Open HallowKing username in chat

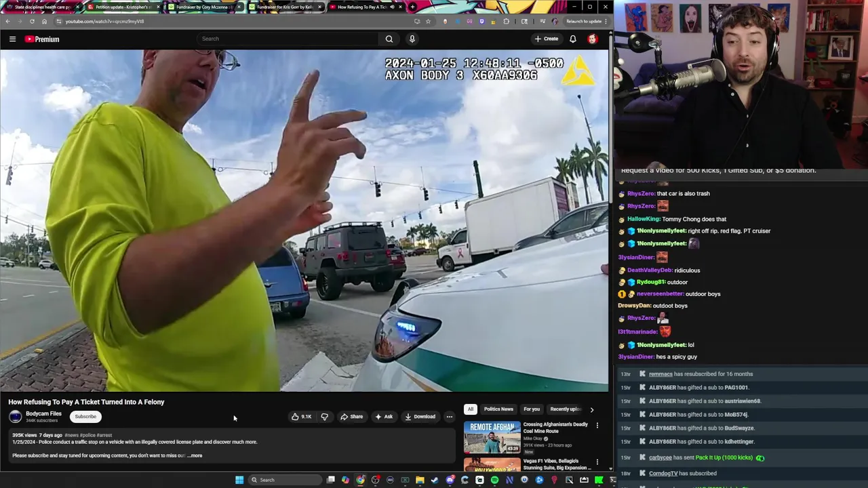[644, 219]
